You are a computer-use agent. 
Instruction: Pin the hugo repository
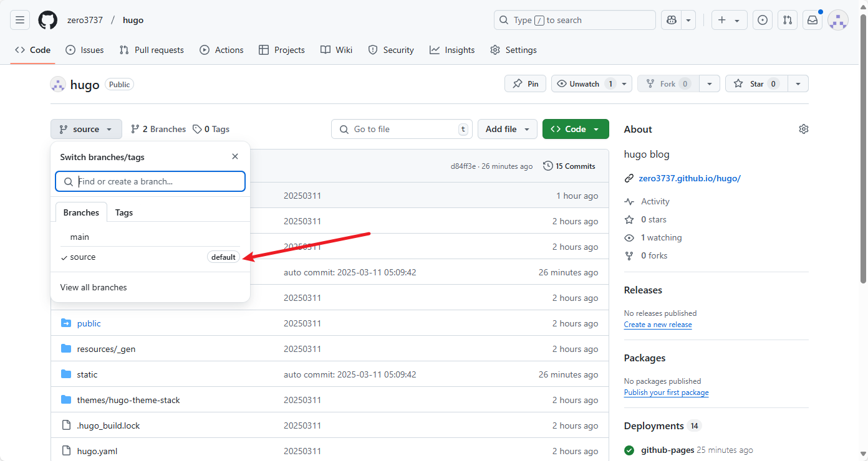[x=525, y=83]
